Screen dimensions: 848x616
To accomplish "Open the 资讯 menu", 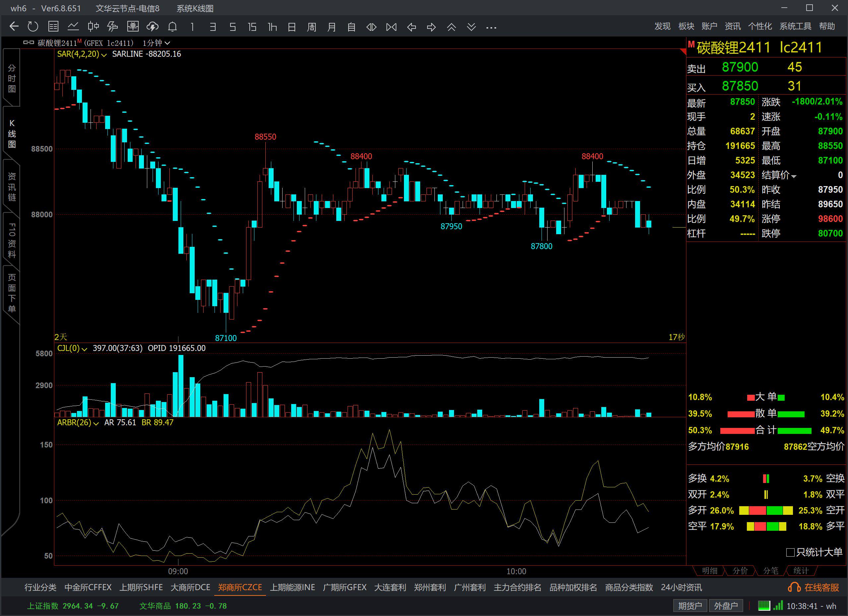I will tap(733, 26).
